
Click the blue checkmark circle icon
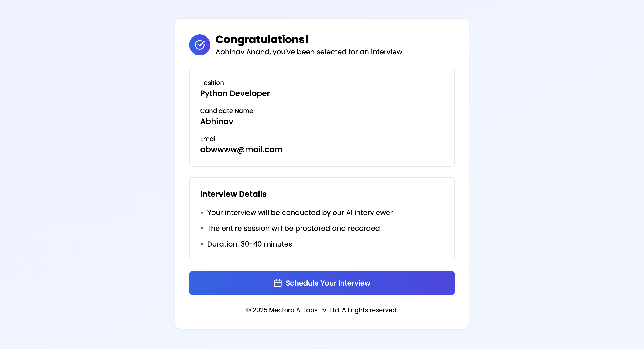tap(200, 45)
